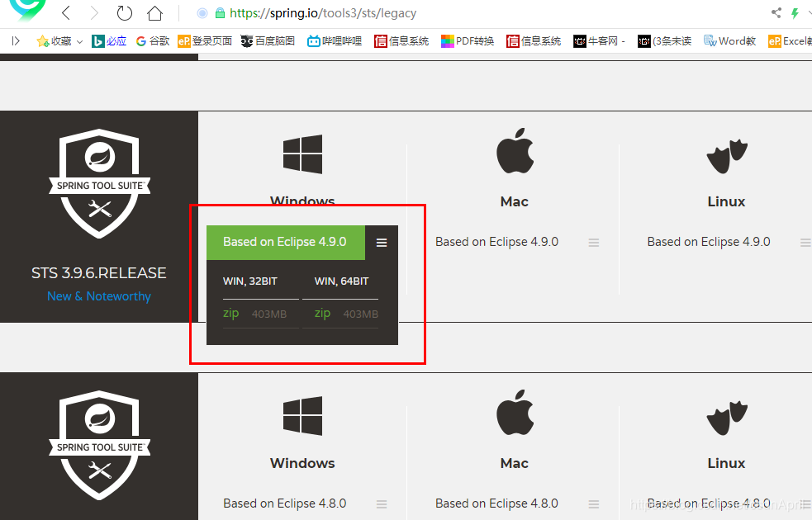
Task: Reload the page with refresh icon
Action: [x=124, y=13]
